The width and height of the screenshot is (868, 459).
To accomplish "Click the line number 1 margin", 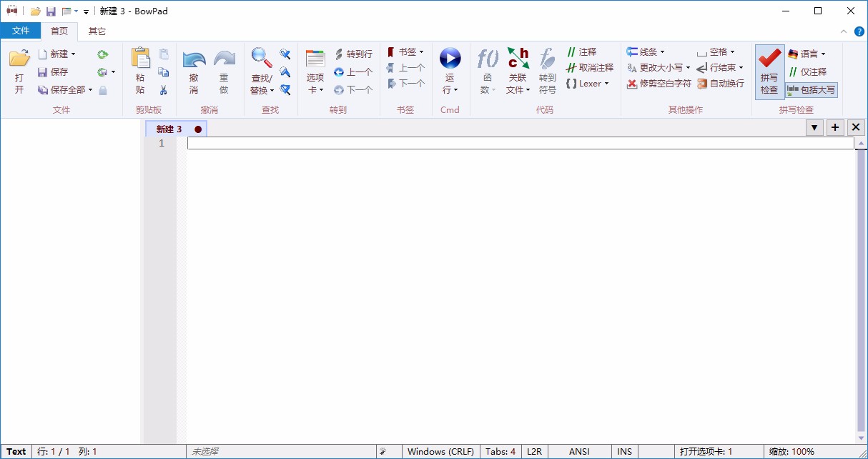I will click(161, 143).
